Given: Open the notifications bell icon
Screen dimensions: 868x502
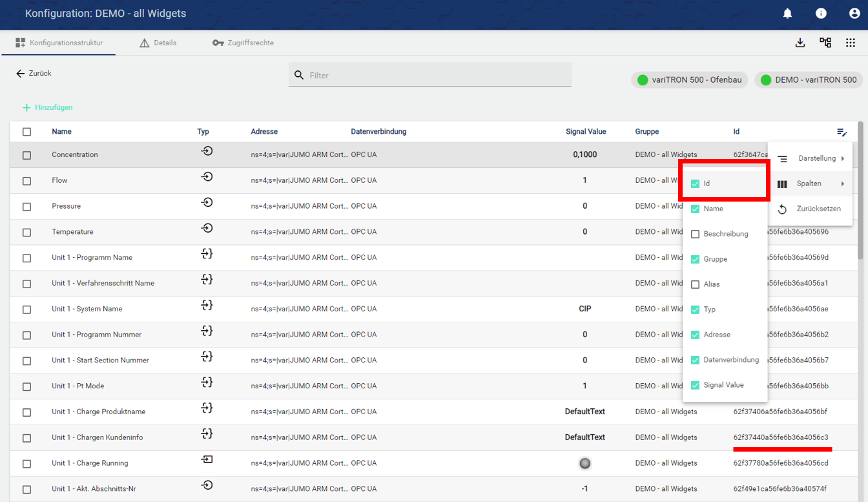Looking at the screenshot, I should [787, 14].
